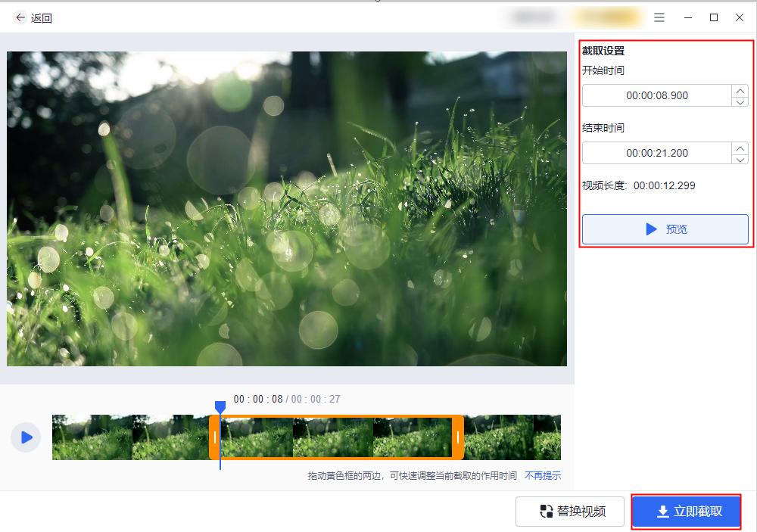Click the left edge of the yellow trim frame
This screenshot has height=532, width=757.
pyautogui.click(x=215, y=437)
